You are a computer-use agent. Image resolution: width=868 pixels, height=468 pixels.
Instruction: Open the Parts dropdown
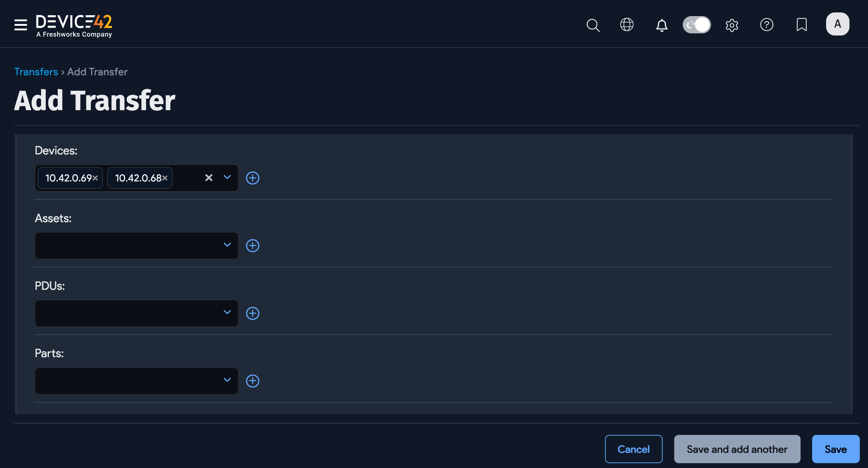tap(227, 381)
